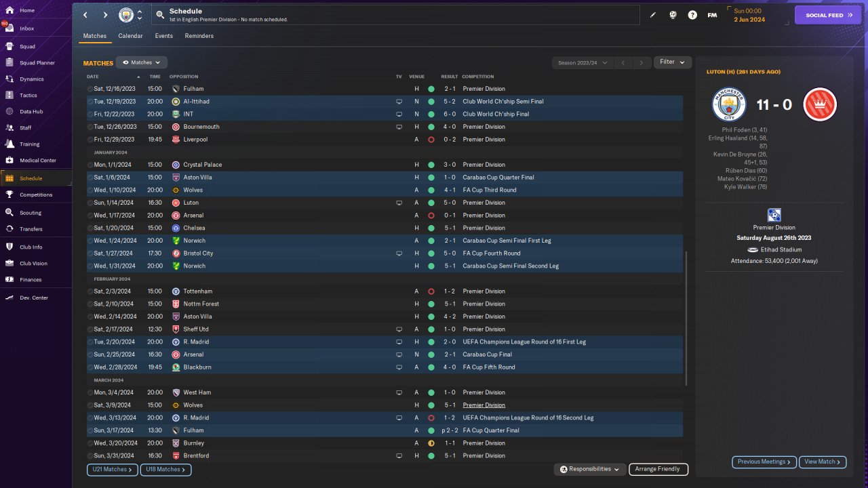This screenshot has width=868, height=488.
Task: Select Schedule in the sidebar
Action: pyautogui.click(x=35, y=178)
